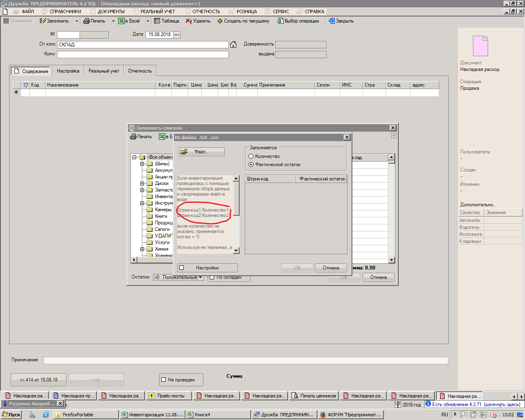Switch to the Реальный учет tab
Image resolution: width=525 pixels, height=420 pixels.
point(104,71)
